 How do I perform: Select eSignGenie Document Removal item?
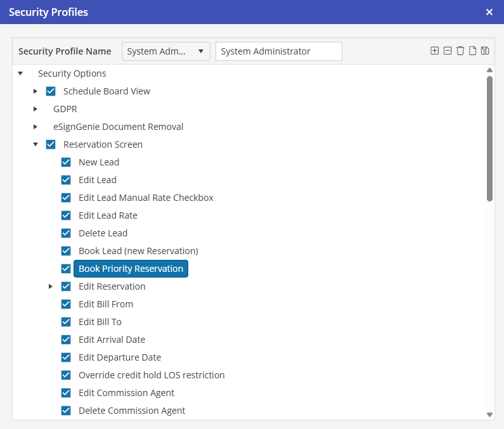[118, 127]
